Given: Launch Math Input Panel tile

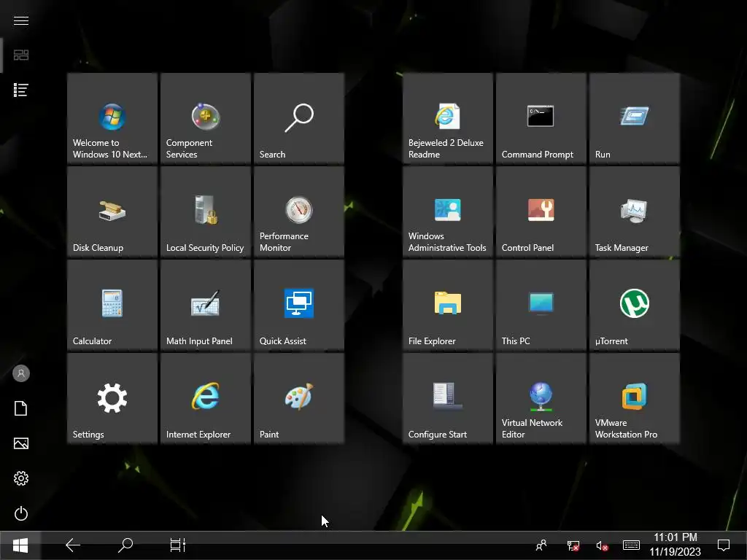Looking at the screenshot, I should click(x=206, y=306).
